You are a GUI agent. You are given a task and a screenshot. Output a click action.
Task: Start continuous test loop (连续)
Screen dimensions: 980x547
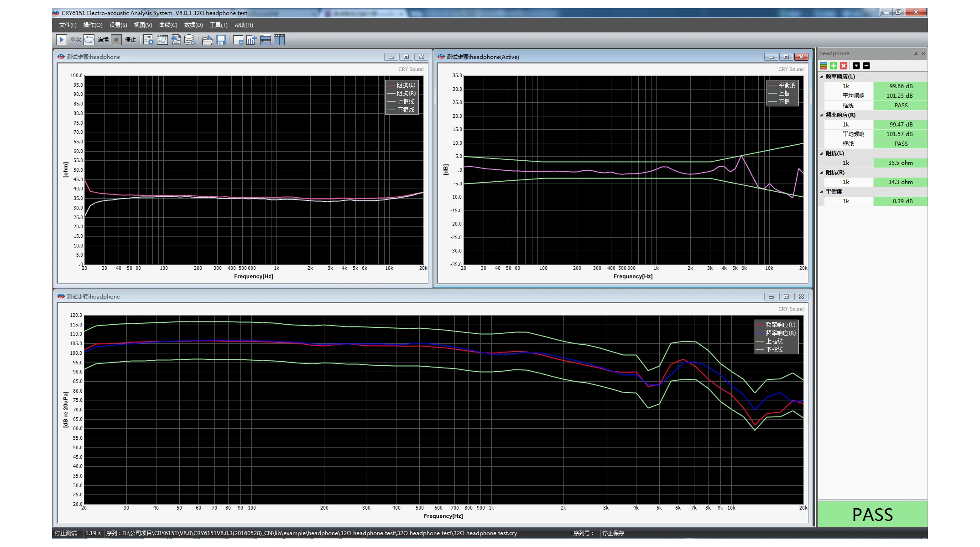[89, 40]
